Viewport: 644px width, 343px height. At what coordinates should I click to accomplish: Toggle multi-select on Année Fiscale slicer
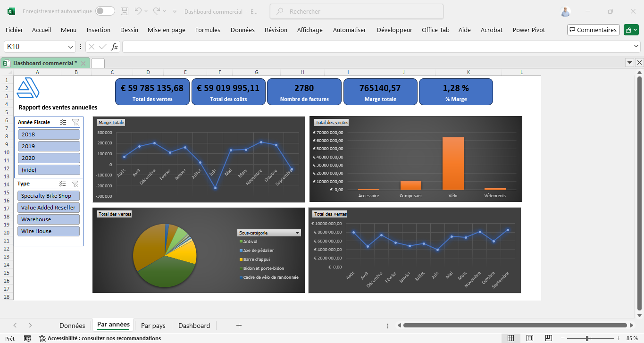(63, 122)
